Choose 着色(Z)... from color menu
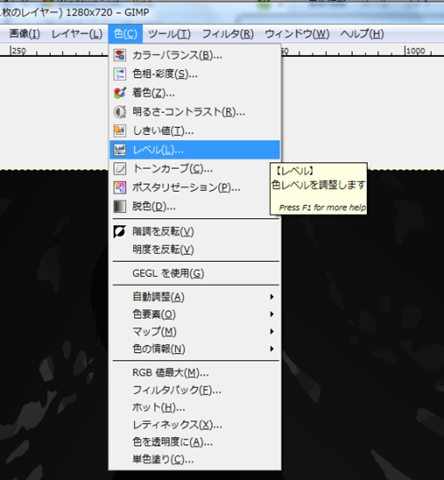This screenshot has width=444, height=480. (195, 93)
